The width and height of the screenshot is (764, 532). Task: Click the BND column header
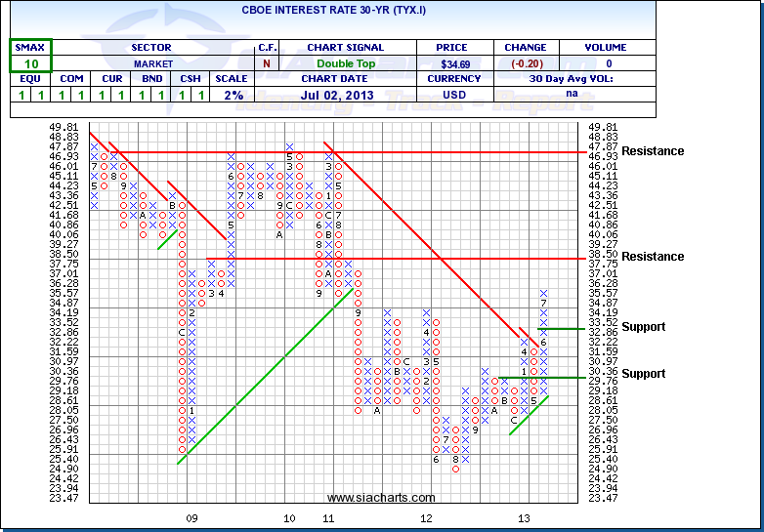click(x=151, y=79)
